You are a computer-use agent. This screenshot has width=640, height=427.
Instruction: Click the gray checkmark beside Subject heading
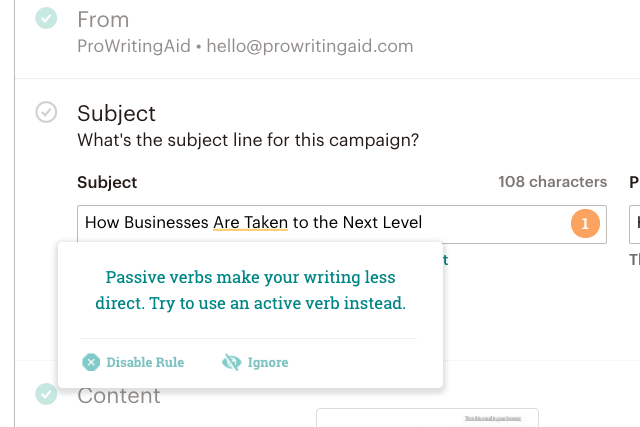[46, 112]
